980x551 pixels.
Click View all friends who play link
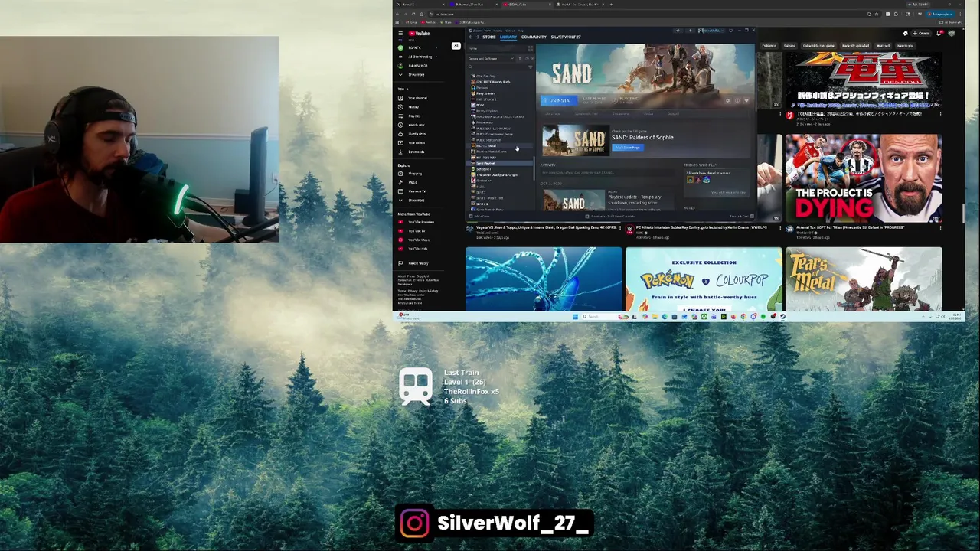(x=728, y=192)
